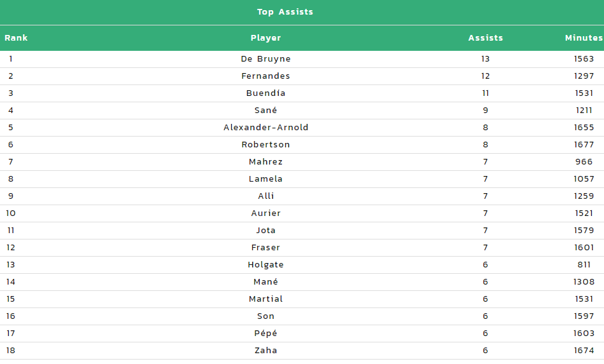Screen dimensions: 604x364
Task: Click the Minutes column header
Action: [x=584, y=37]
